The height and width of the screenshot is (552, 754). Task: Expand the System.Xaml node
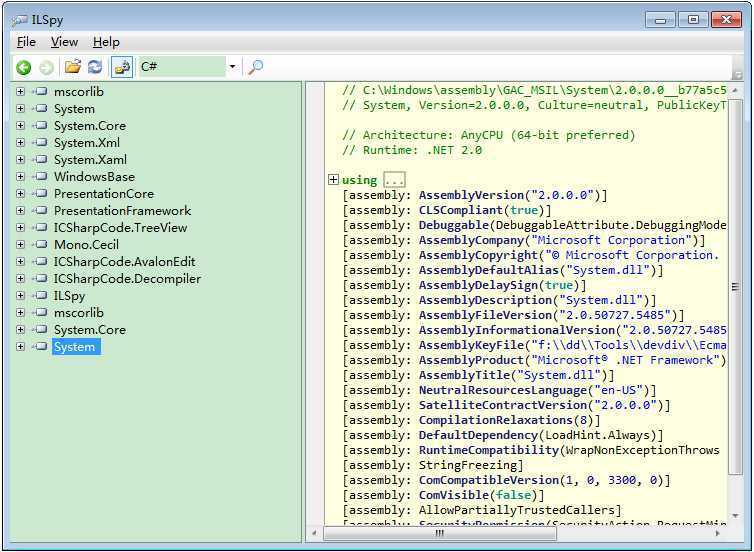20,159
